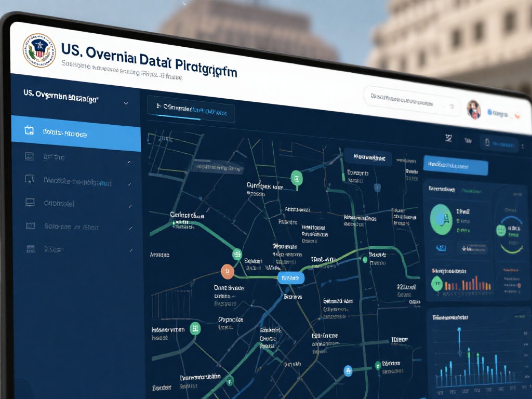Click the blue pill-shaped label at the map center
This screenshot has height=399, width=532.
291,278
